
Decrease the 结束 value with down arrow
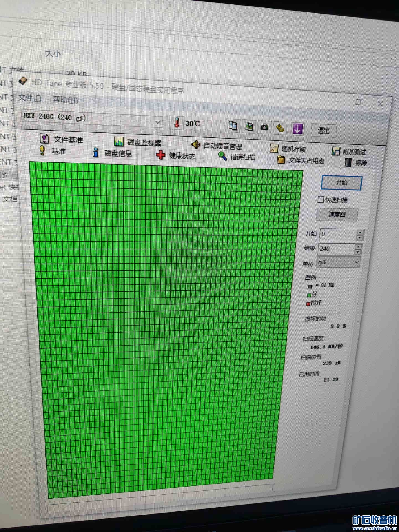coord(358,252)
